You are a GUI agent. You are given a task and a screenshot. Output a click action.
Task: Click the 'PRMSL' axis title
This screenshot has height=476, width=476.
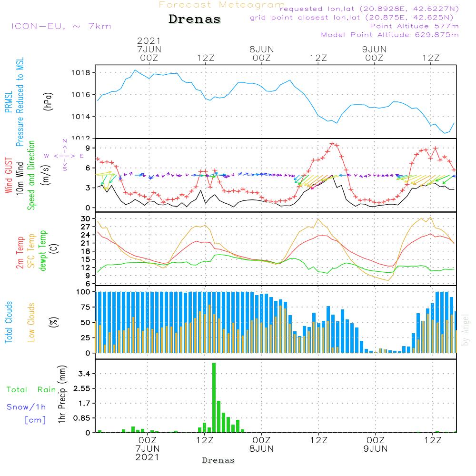coord(9,102)
